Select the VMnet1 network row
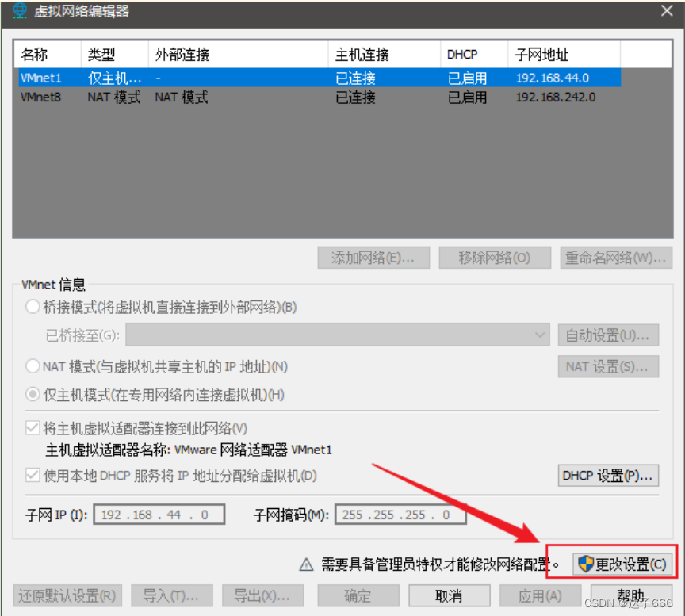The width and height of the screenshot is (685, 616). pyautogui.click(x=318, y=78)
